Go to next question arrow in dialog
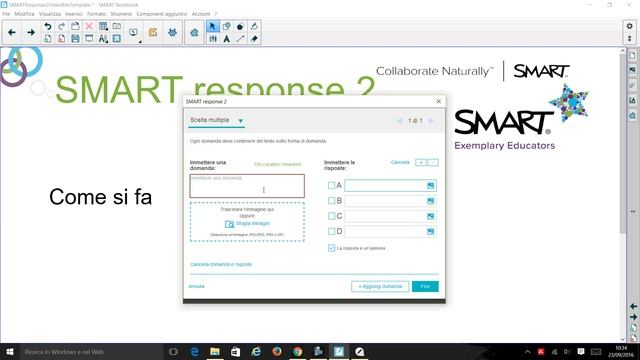 tap(431, 121)
